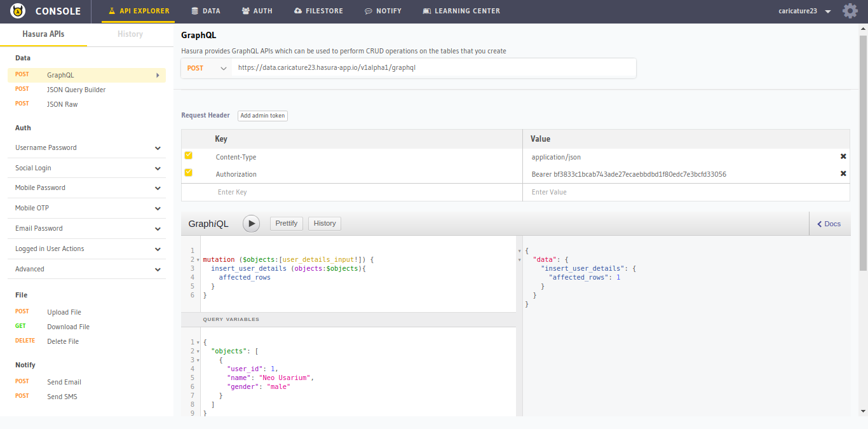Click the endpoint URL input field

434,68
